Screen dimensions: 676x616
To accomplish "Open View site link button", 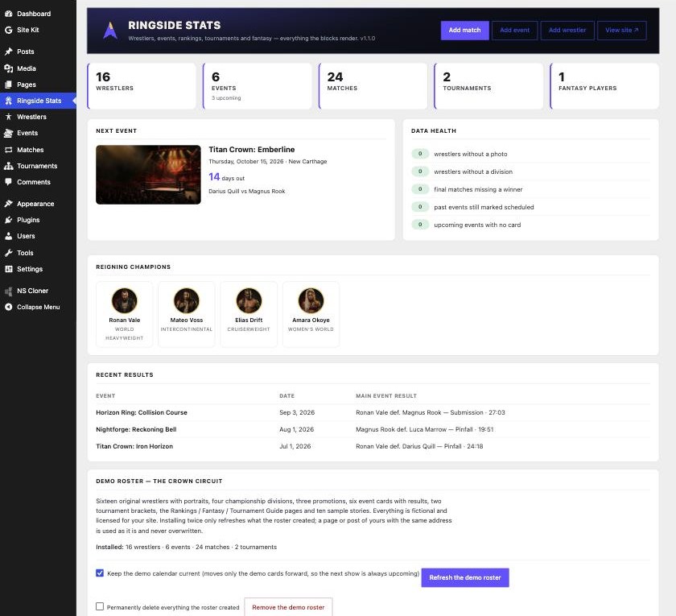I will [x=621, y=31].
